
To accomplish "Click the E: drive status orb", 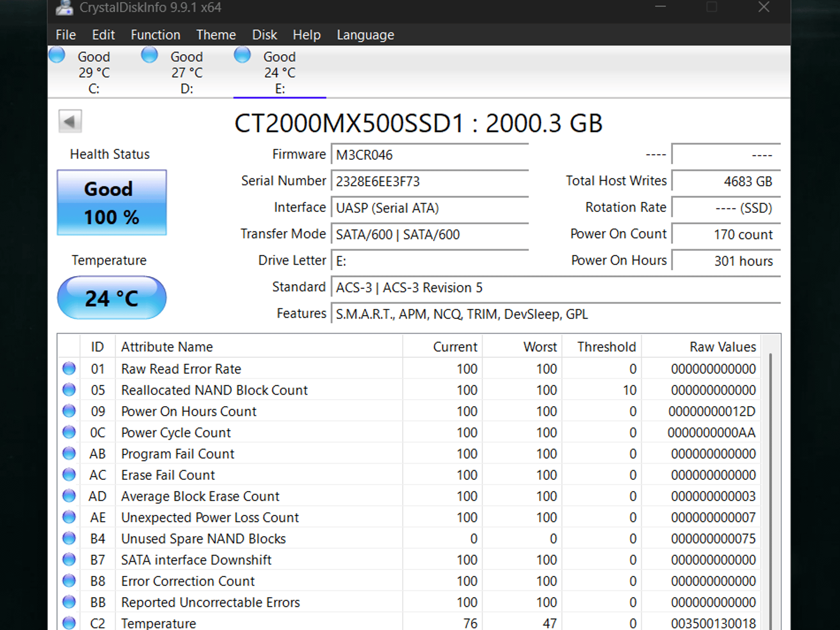I will click(242, 55).
